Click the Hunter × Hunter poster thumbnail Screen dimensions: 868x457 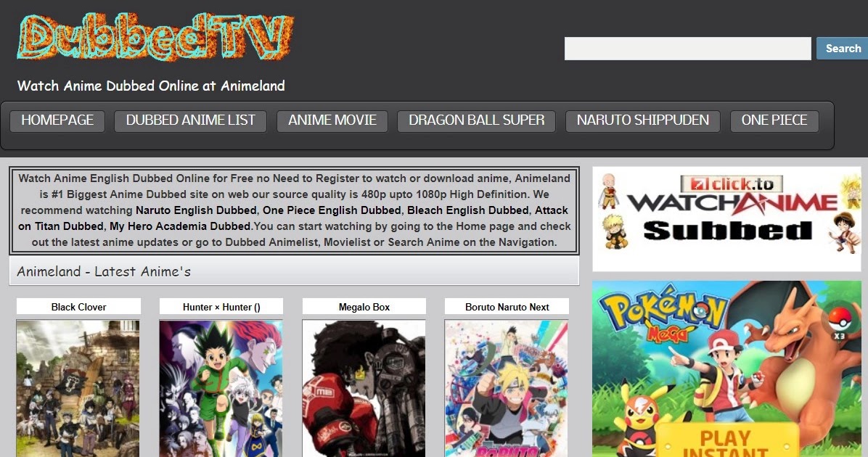(221, 388)
